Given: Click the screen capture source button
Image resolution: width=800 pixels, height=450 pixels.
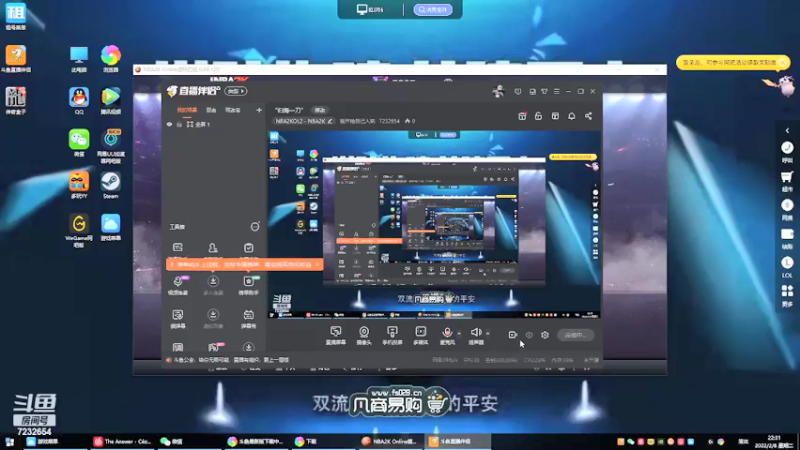Looking at the screenshot, I should tap(335, 336).
